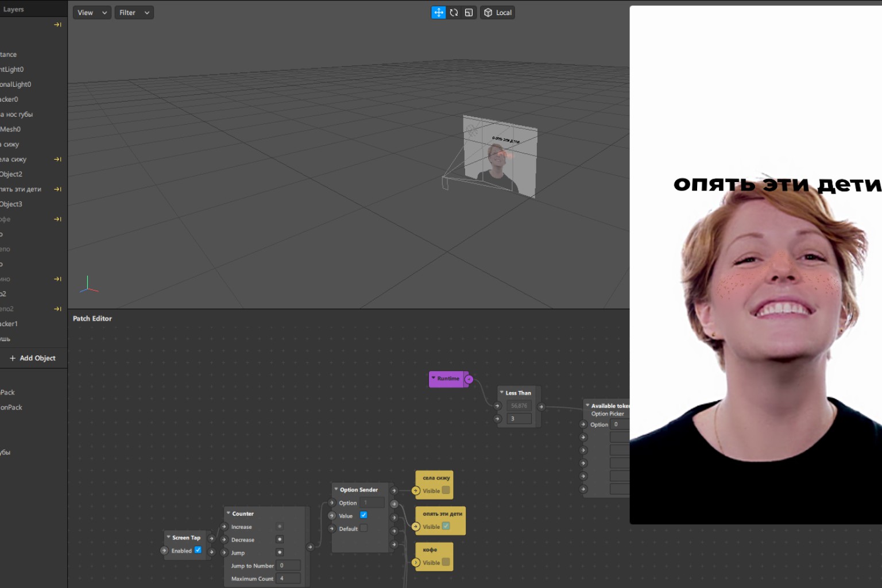The height and width of the screenshot is (588, 882).
Task: Select the 'а нос губы' layer row
Action: tap(33, 114)
